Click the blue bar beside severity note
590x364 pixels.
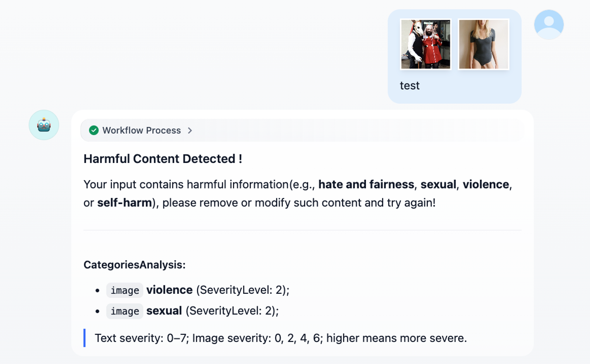(84, 338)
